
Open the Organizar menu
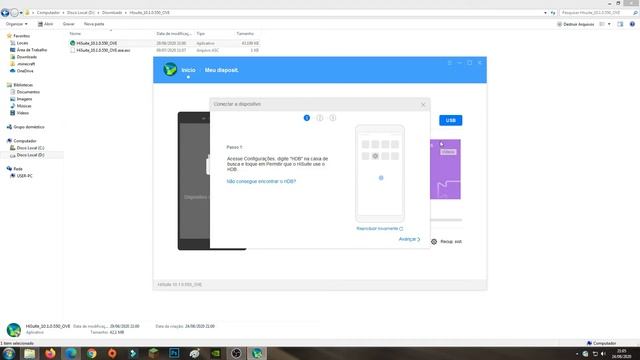click(16, 24)
